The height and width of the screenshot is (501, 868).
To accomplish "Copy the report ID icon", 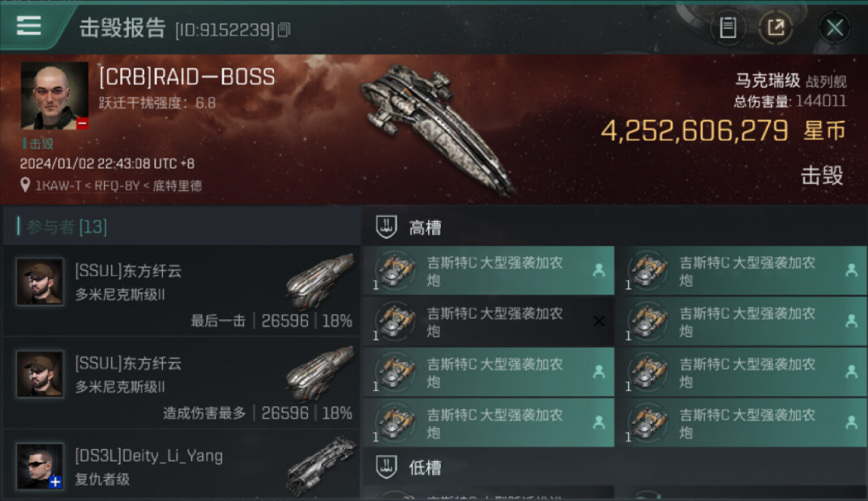I will tap(284, 29).
